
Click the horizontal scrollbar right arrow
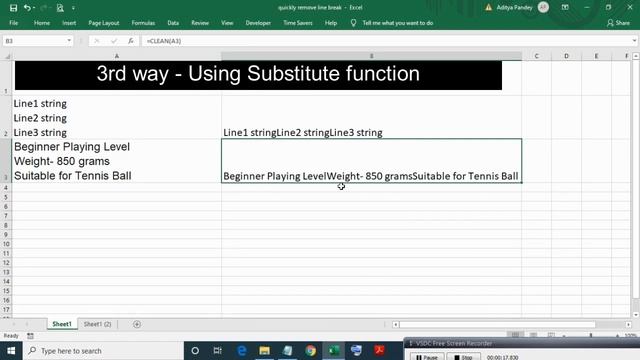pyautogui.click(x=629, y=324)
